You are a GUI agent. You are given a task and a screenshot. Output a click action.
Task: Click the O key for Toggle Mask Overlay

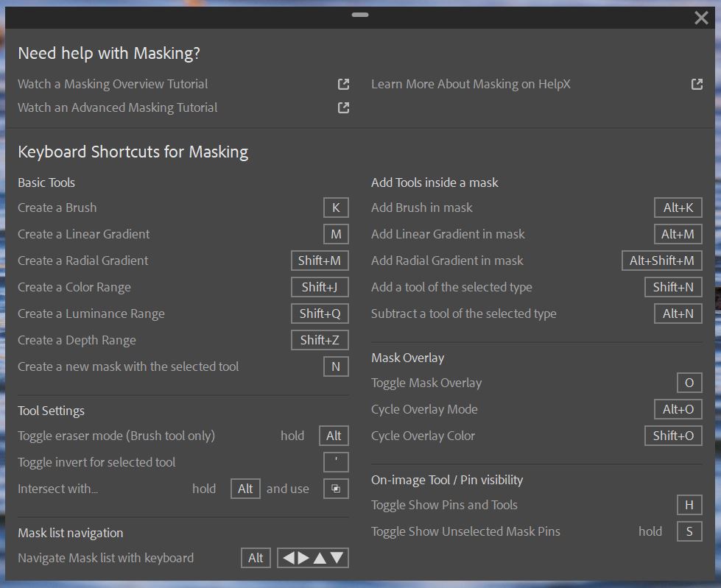[x=689, y=383]
